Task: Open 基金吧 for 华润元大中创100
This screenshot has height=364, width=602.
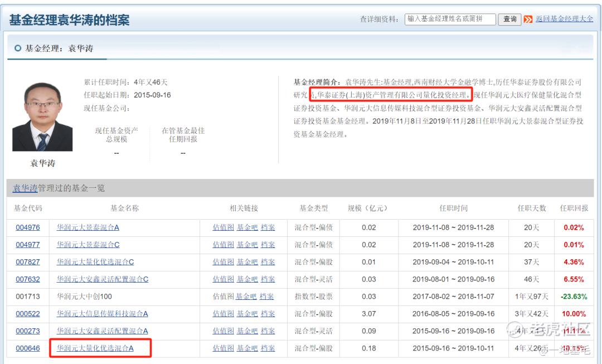Action: (246, 297)
